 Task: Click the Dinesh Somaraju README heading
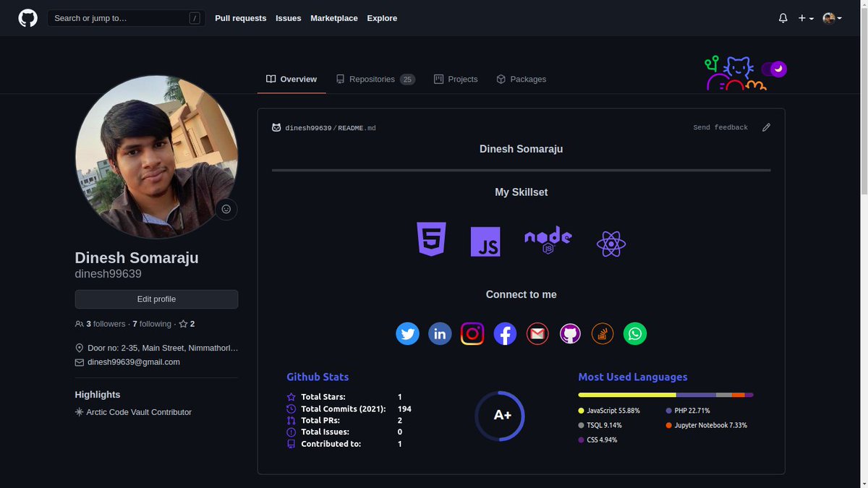521,149
